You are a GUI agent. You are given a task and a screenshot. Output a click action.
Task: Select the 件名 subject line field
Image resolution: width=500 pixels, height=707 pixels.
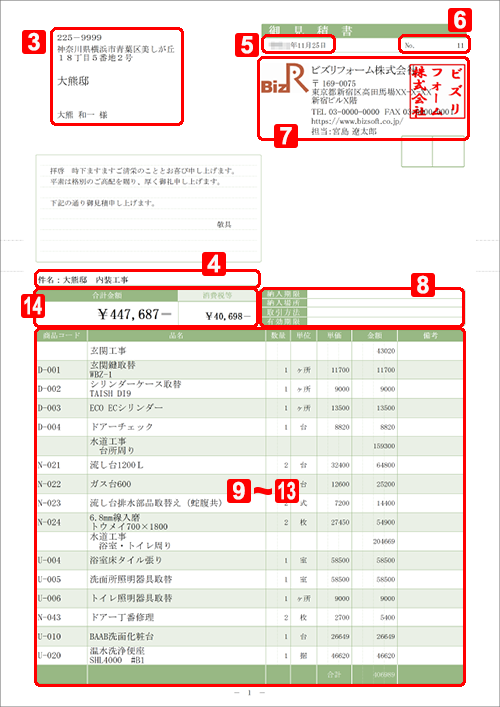147,280
